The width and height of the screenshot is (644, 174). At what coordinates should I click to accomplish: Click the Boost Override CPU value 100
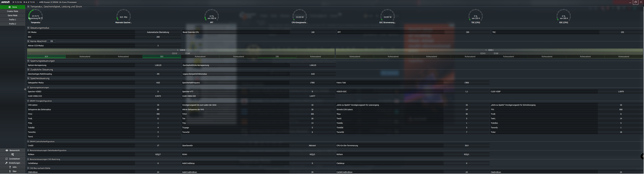(313, 32)
